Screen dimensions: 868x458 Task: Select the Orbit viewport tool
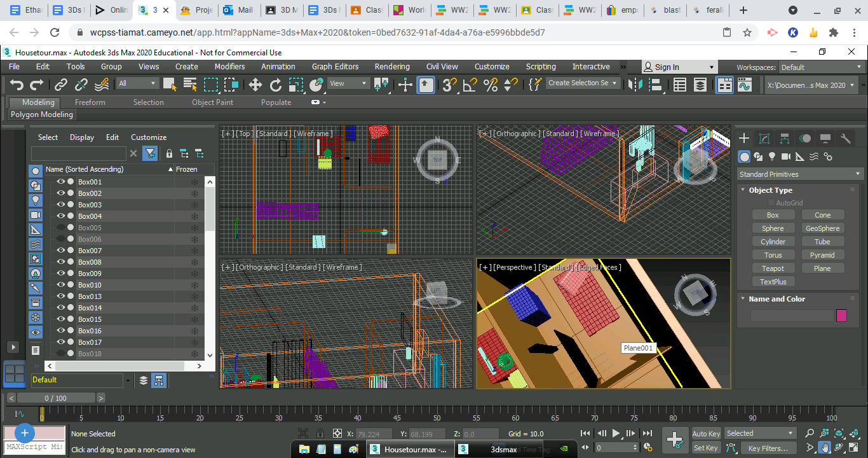tap(839, 448)
